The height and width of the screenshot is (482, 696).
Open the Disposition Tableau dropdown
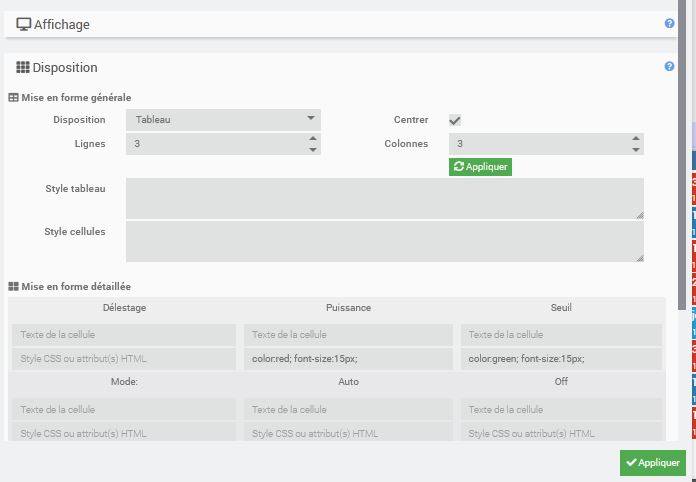pyautogui.click(x=223, y=120)
